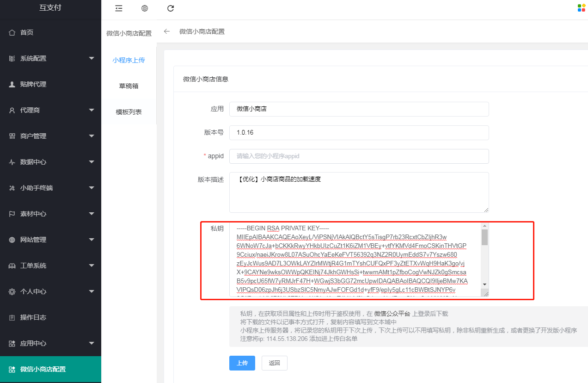Click the 系统配置 sidebar icon
The image size is (588, 383).
click(12, 58)
